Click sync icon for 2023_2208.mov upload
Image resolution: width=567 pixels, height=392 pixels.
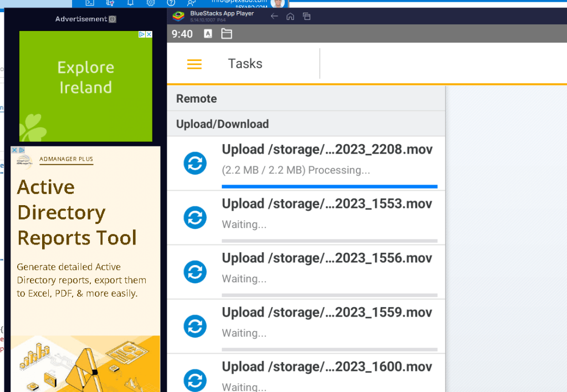click(x=195, y=163)
